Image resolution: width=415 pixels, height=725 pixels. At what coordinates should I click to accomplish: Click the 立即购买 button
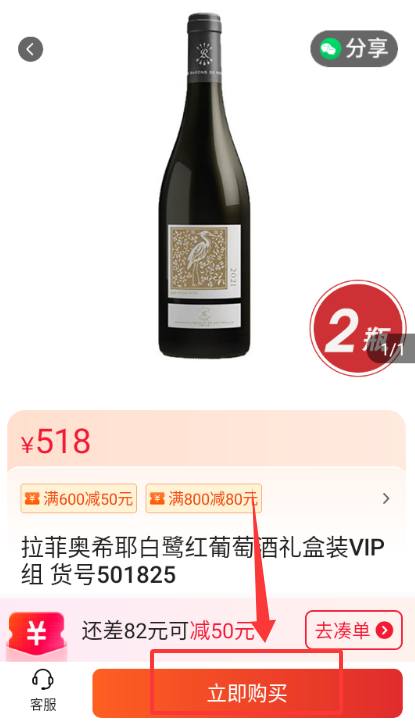pos(247,693)
